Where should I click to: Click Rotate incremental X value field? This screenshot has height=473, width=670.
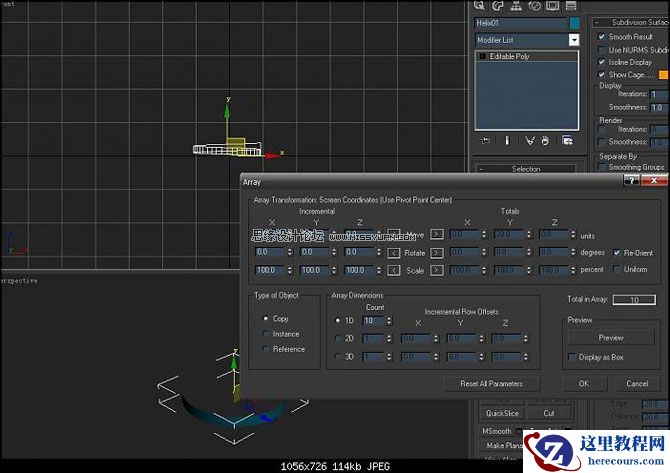270,253
